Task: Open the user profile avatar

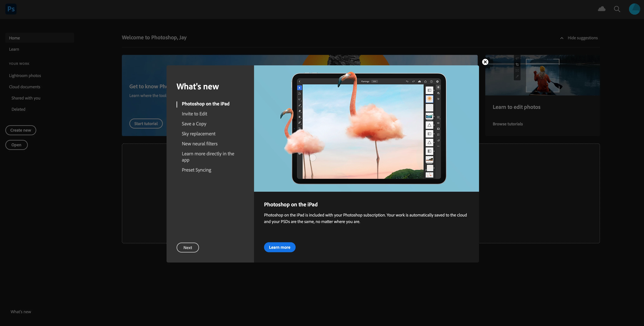Action: pyautogui.click(x=634, y=9)
